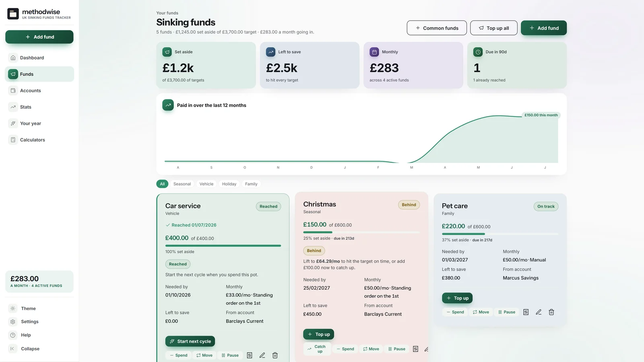Click the Behind badge on Christmas header
Screen dimensions: 644x362
point(409,205)
